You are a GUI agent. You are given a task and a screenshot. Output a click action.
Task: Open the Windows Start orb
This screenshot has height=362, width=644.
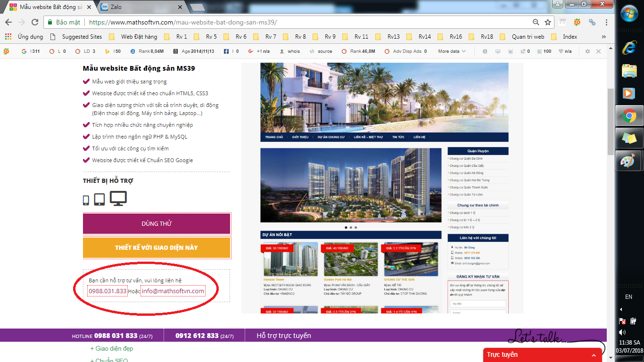tap(629, 14)
